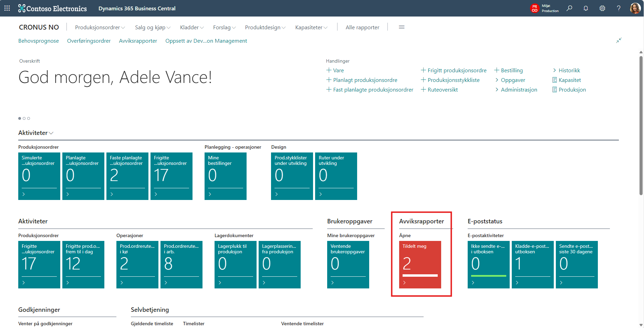Open the notifications bell

[x=586, y=8]
